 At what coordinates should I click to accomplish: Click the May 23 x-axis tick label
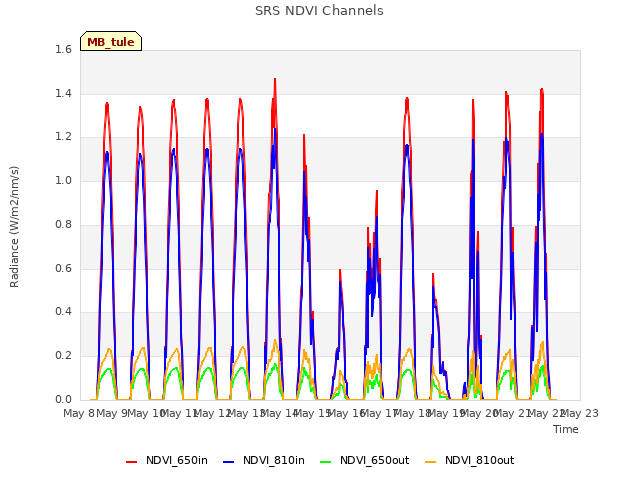pyautogui.click(x=579, y=413)
